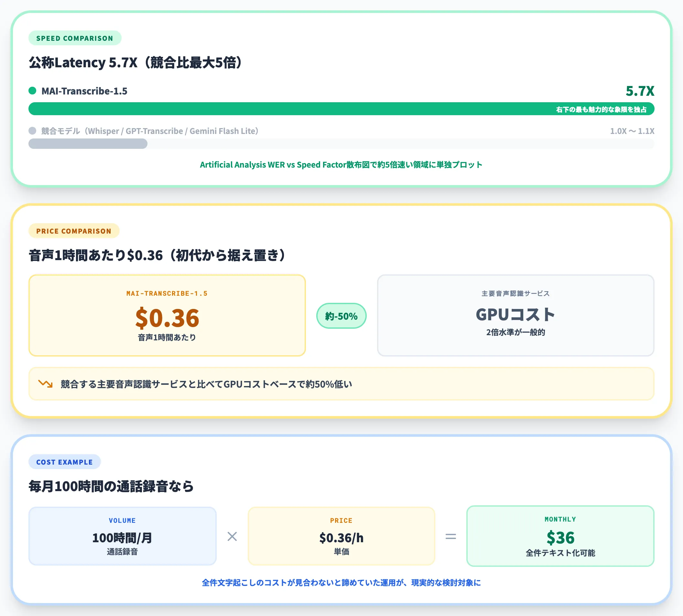Click the 競合モデル Whisper / GPT-Transcribe label
683x616 pixels.
click(x=150, y=131)
